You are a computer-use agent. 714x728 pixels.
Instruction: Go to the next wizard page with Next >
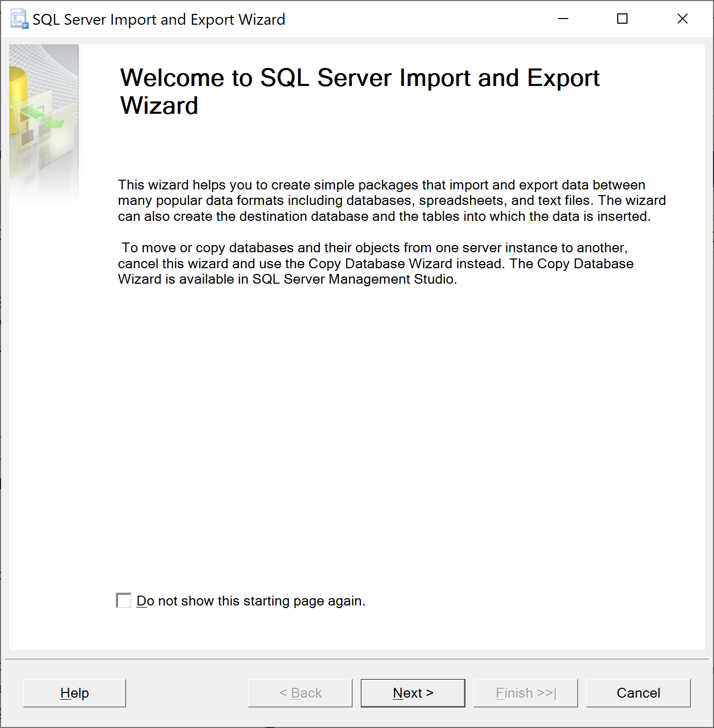point(413,693)
